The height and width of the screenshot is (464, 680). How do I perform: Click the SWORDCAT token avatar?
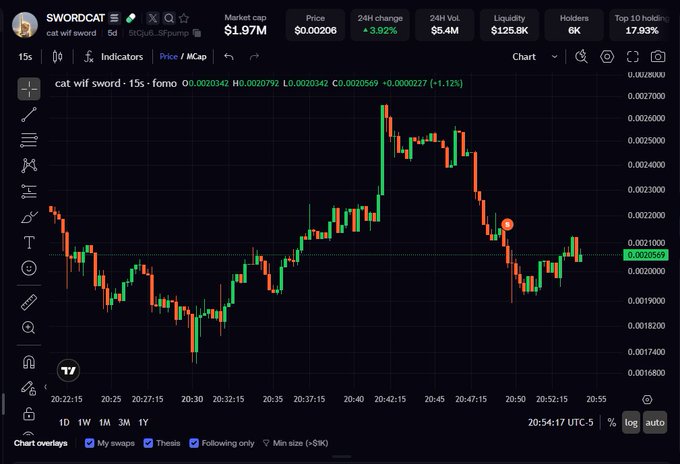25,25
